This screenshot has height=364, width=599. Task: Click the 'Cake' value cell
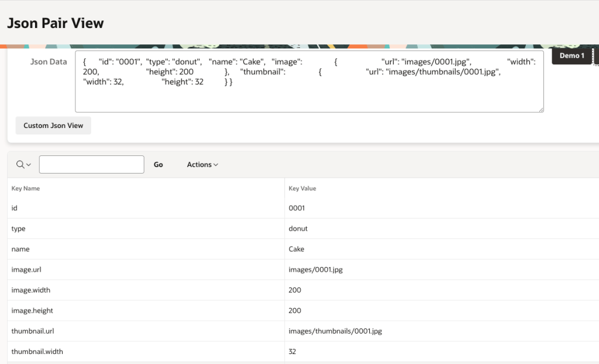(297, 249)
